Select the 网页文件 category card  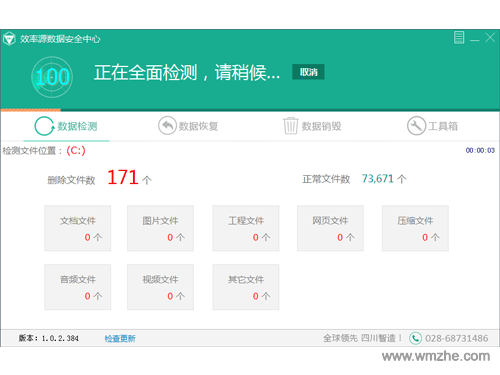point(330,228)
